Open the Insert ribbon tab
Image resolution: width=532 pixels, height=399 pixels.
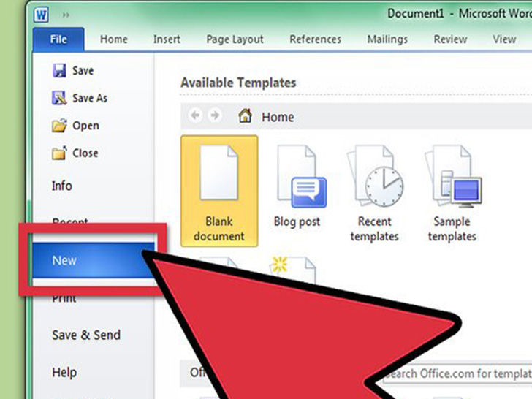point(167,39)
